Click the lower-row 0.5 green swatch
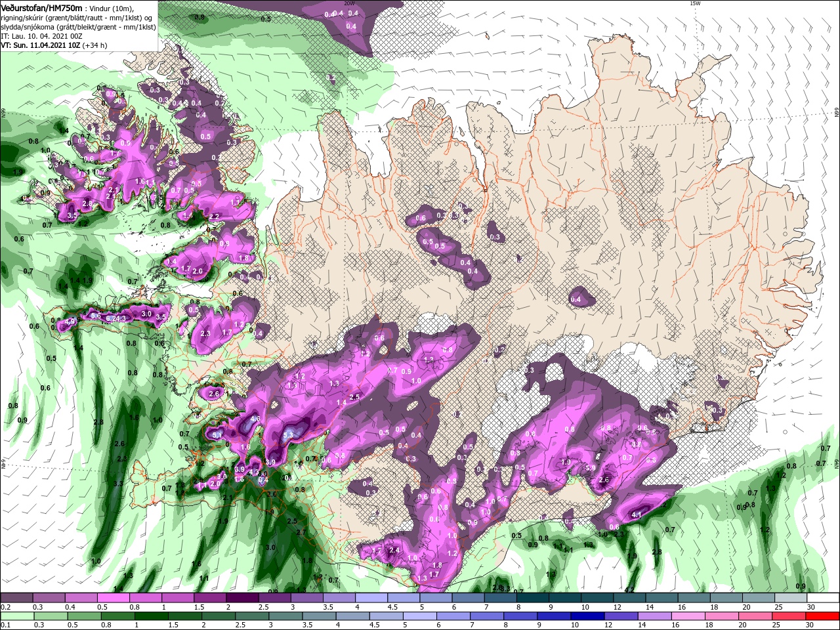 (x=83, y=616)
